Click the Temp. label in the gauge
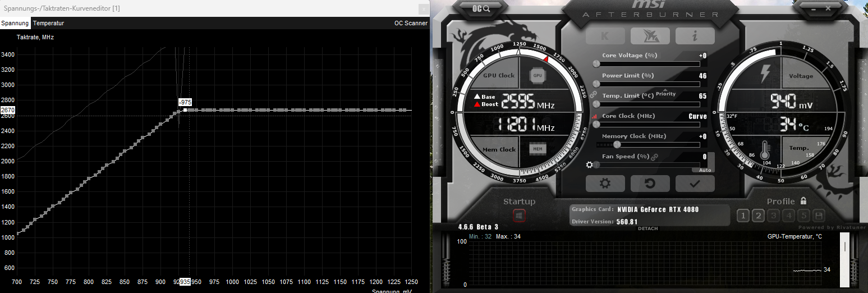 click(799, 148)
